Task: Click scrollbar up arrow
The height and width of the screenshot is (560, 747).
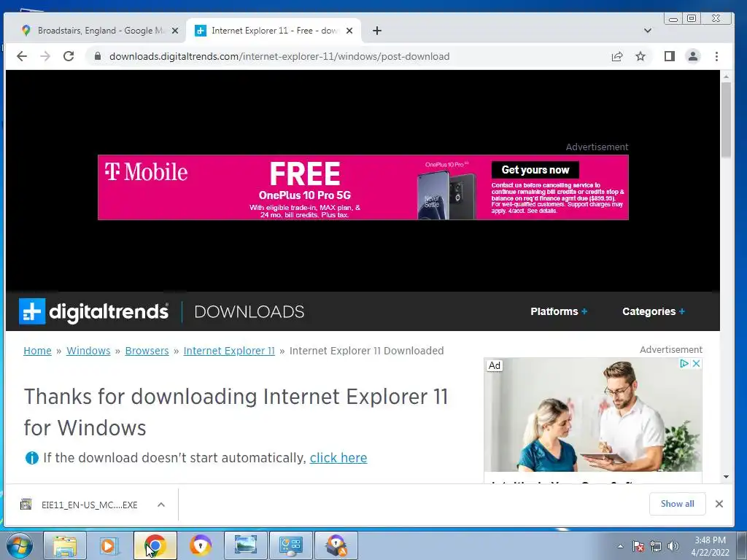Action: coord(726,76)
